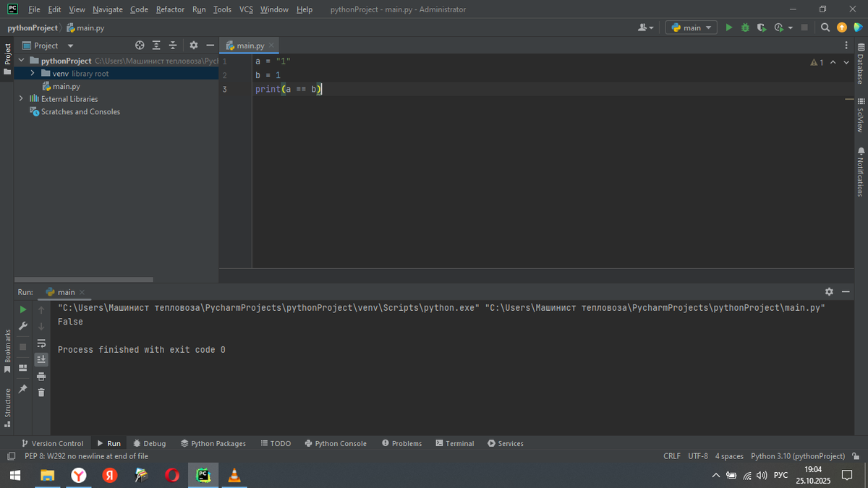Toggle read-only lock icon in status bar
Image resolution: width=868 pixels, height=488 pixels.
pyautogui.click(x=856, y=456)
